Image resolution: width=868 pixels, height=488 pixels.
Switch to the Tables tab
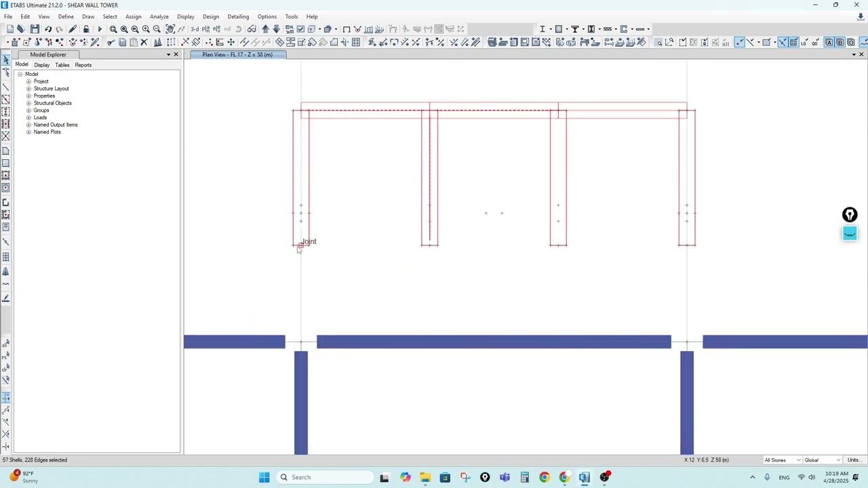click(62, 65)
